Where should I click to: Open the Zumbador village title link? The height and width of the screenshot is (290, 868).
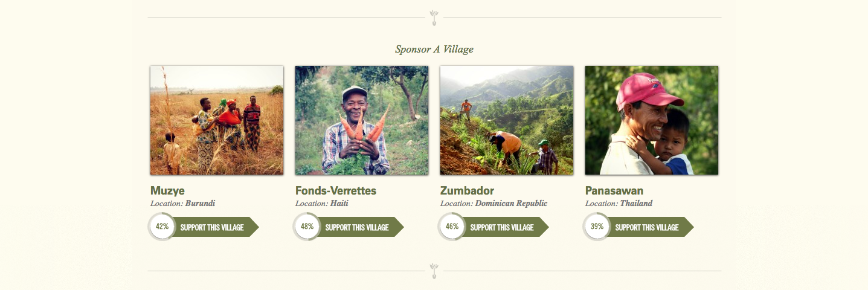point(468,191)
